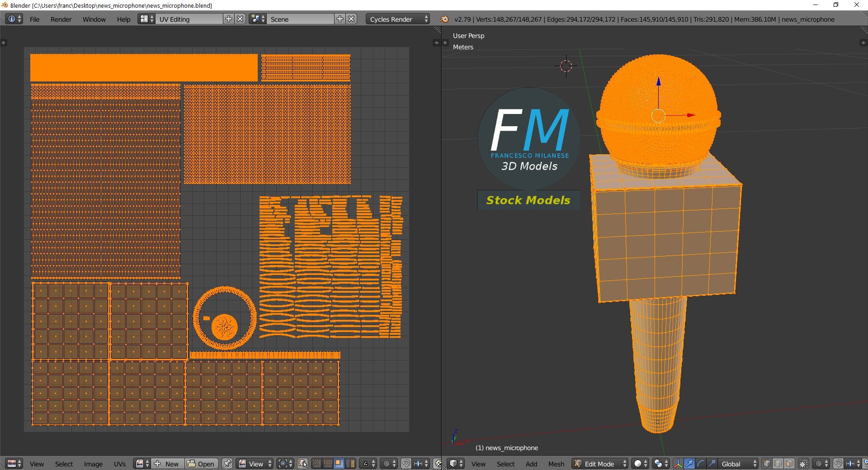
Task: Open UV editor type selector
Action: coord(14,464)
